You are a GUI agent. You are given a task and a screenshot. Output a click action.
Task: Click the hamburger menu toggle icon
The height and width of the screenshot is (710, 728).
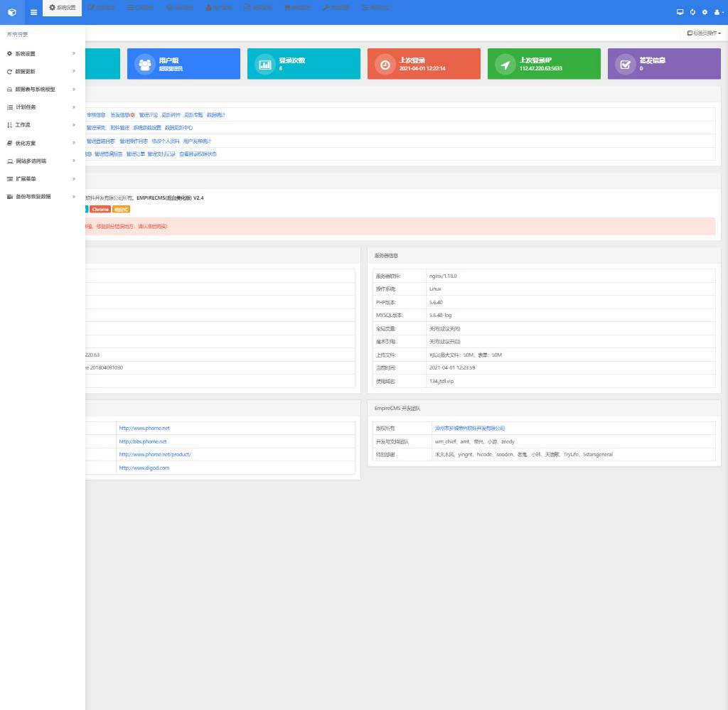tap(33, 12)
